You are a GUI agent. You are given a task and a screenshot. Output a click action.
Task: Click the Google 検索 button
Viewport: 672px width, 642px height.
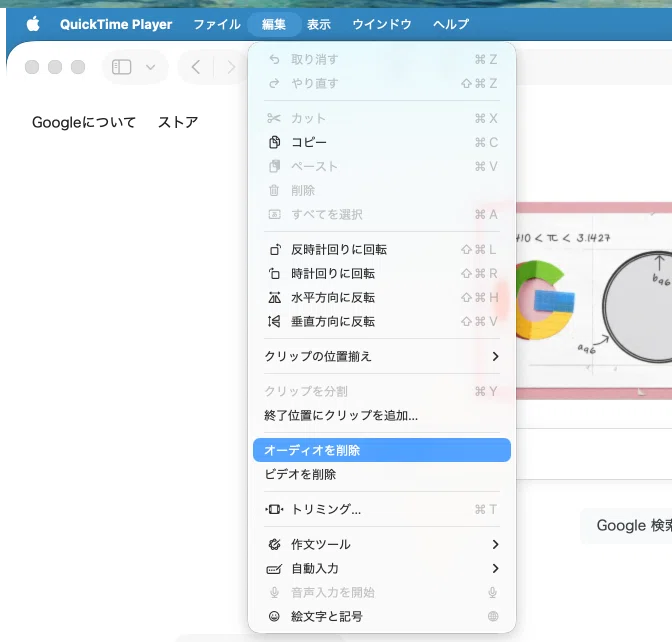[x=627, y=525]
